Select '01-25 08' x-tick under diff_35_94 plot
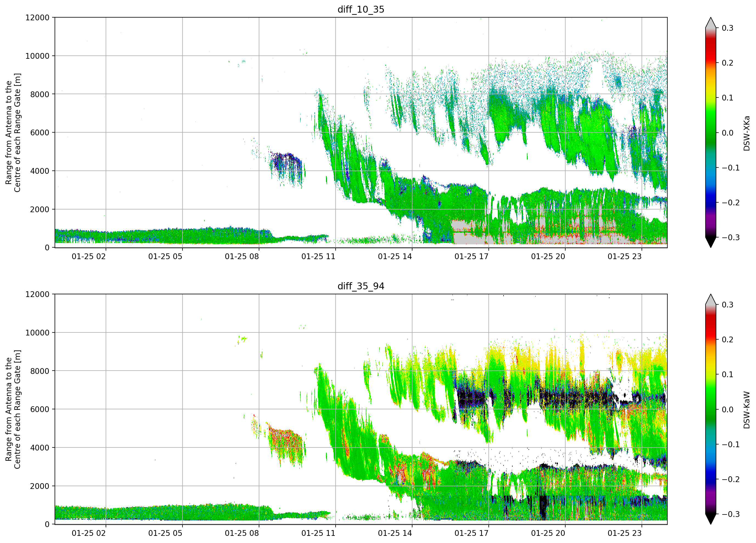 (x=242, y=533)
